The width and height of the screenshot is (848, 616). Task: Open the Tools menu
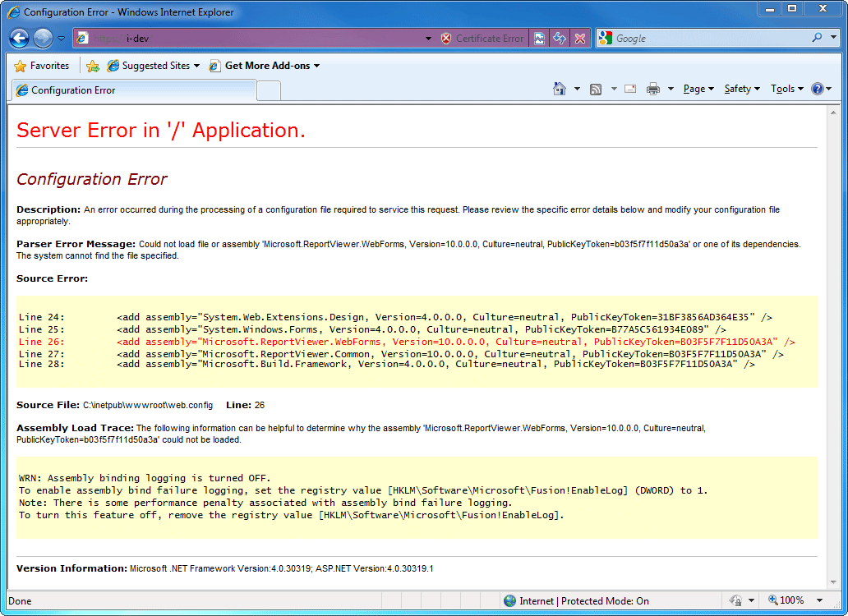785,89
